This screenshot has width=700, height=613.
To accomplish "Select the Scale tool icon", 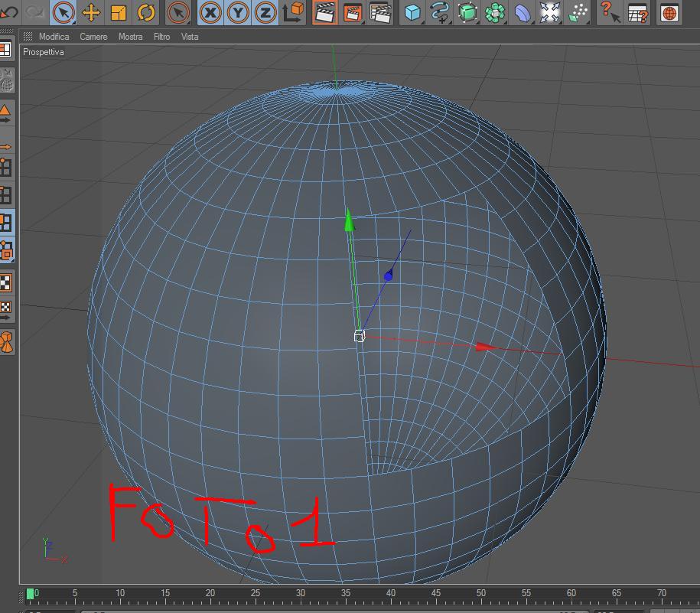I will 119,12.
